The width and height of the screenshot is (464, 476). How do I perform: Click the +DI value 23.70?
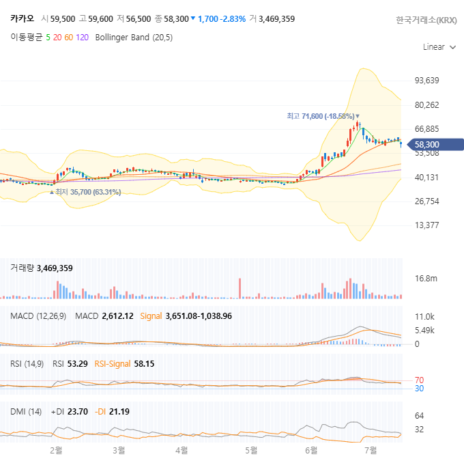pyautogui.click(x=78, y=412)
